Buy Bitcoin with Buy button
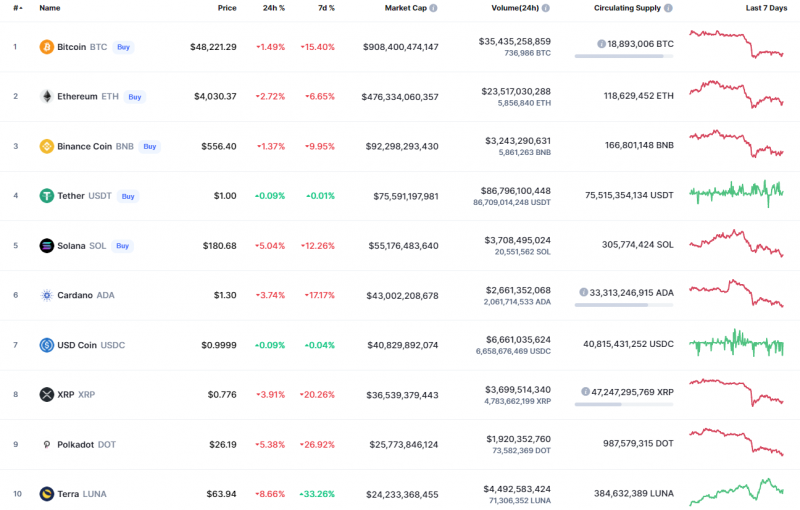800x510 pixels. 123,47
